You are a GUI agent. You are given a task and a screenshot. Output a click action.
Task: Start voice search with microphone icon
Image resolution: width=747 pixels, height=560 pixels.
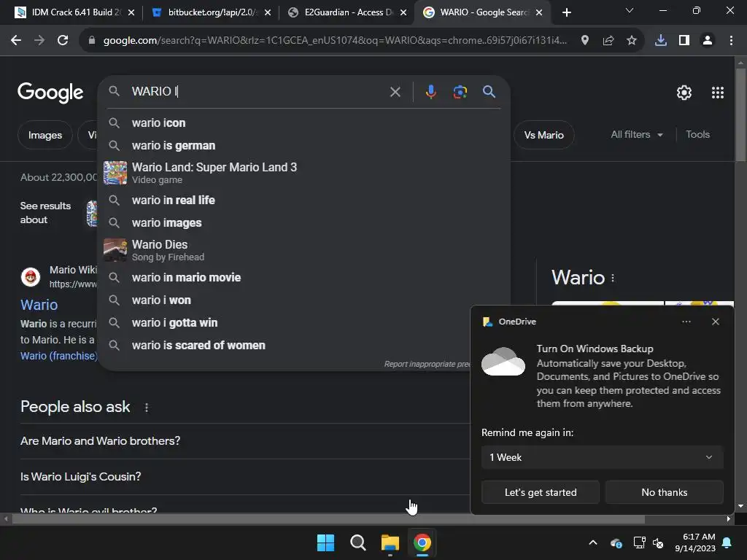[430, 91]
